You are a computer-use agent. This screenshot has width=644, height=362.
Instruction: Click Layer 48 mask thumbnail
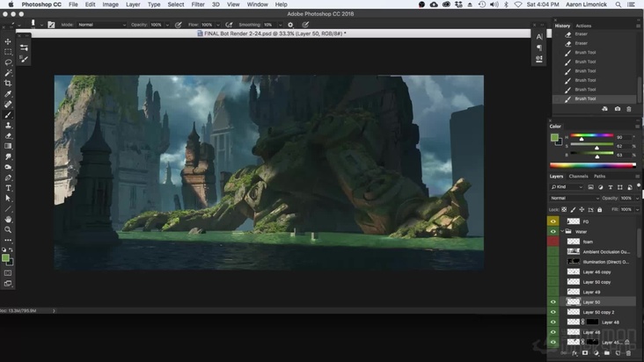click(592, 322)
